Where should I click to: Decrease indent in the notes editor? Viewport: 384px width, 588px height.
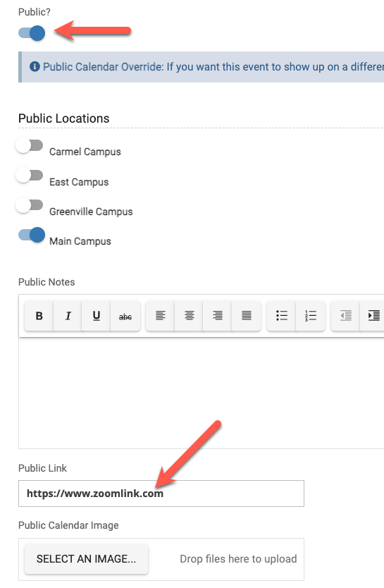coord(346,316)
